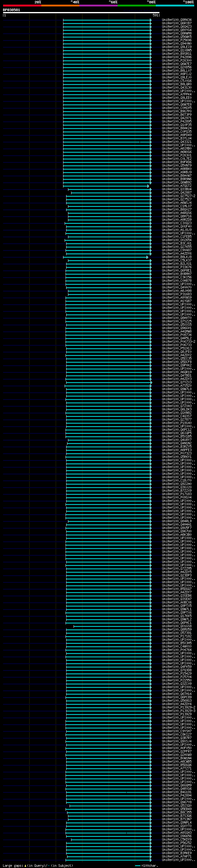Select the UniRef100_Q9LEI9 label

point(177,47)
